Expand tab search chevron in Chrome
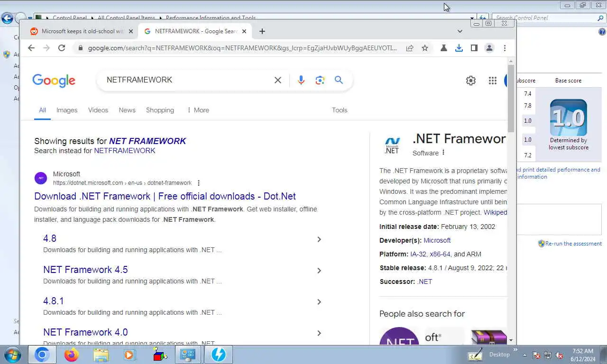This screenshot has width=607, height=364. 460,31
